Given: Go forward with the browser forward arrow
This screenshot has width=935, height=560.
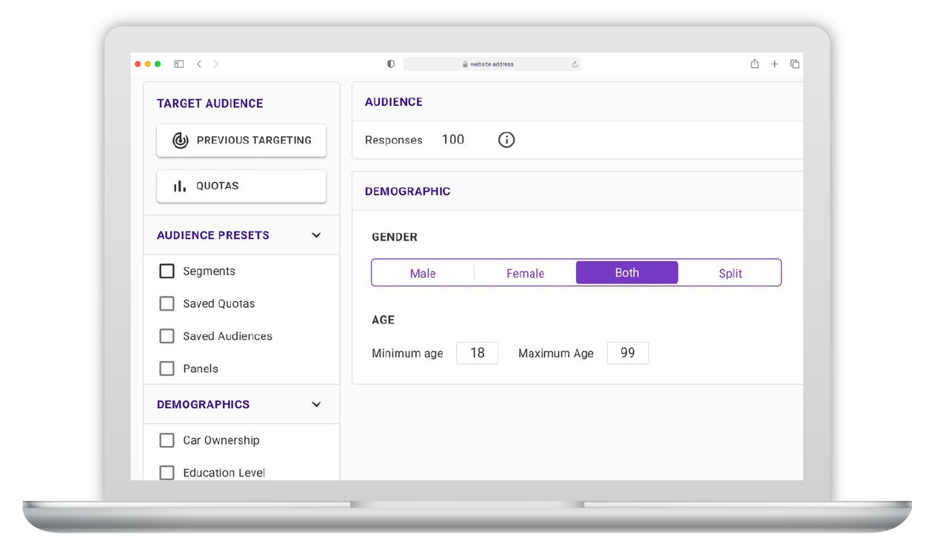Looking at the screenshot, I should coord(216,64).
